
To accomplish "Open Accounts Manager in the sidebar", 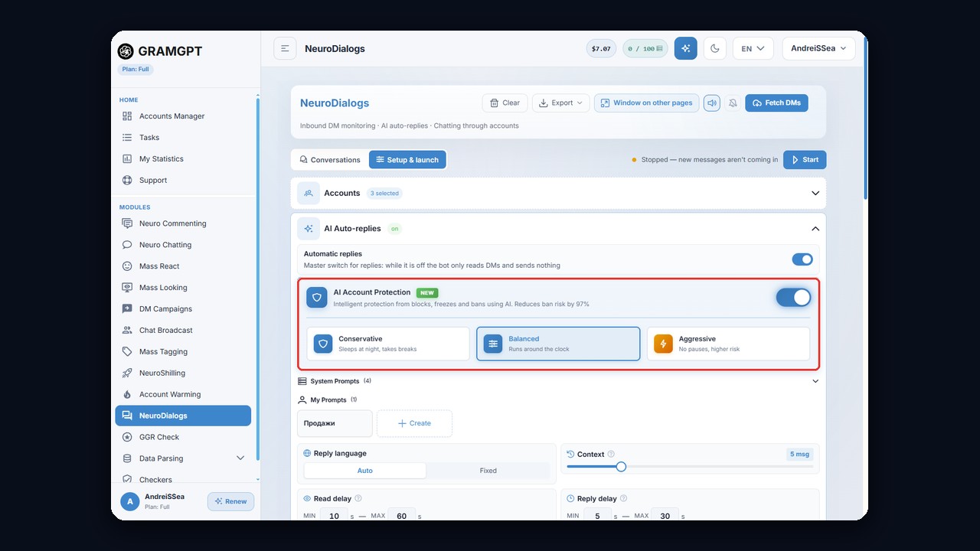I will pos(183,116).
